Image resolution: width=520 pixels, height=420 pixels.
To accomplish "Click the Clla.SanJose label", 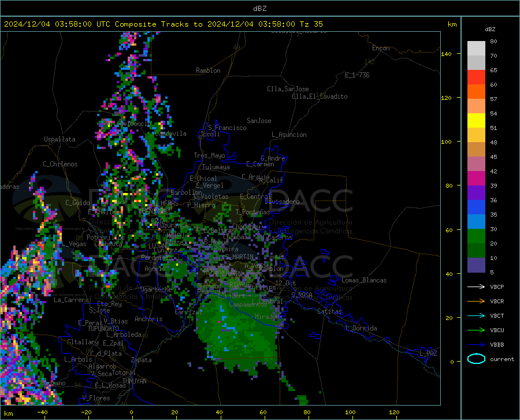I will [288, 89].
